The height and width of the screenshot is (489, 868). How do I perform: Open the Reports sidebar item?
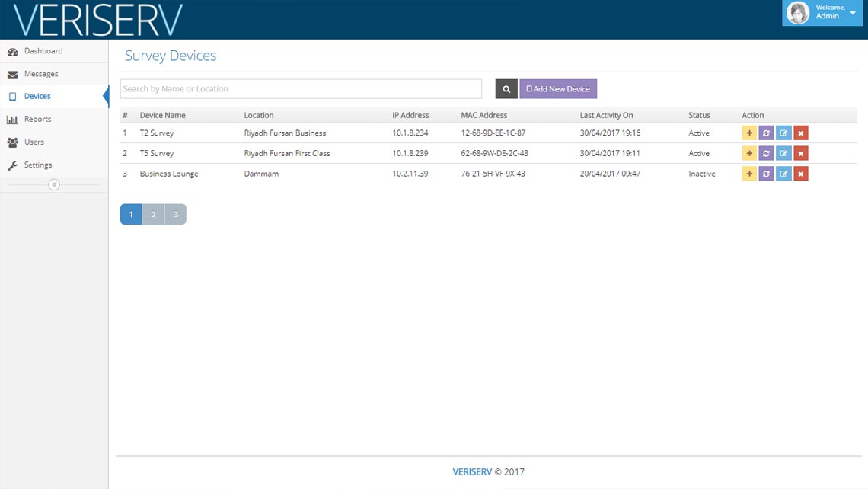point(37,120)
